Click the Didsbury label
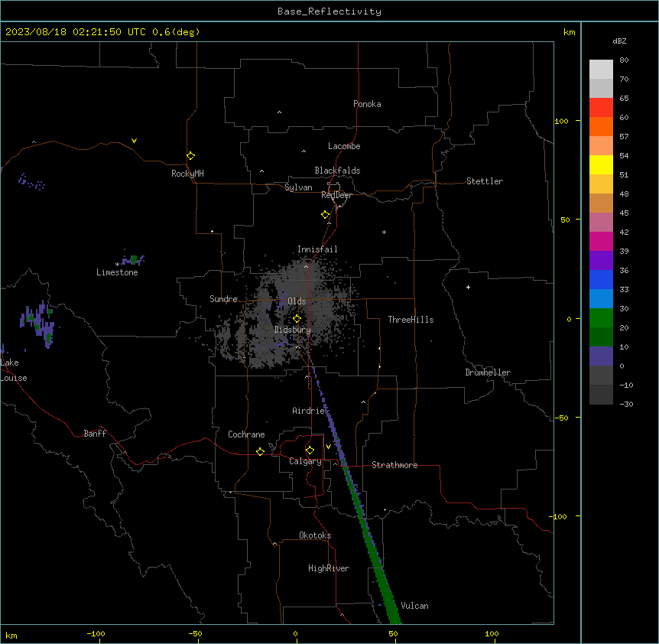Viewport: 659px width, 644px height. 293,330
